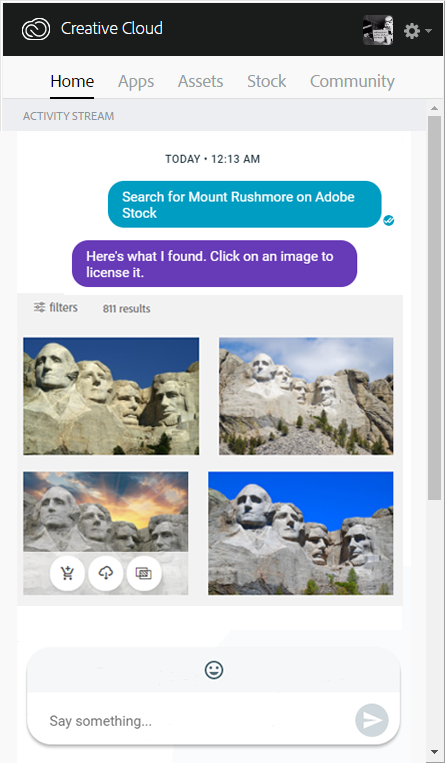Open the Community tab
Screen dimensions: 445x763
352,81
